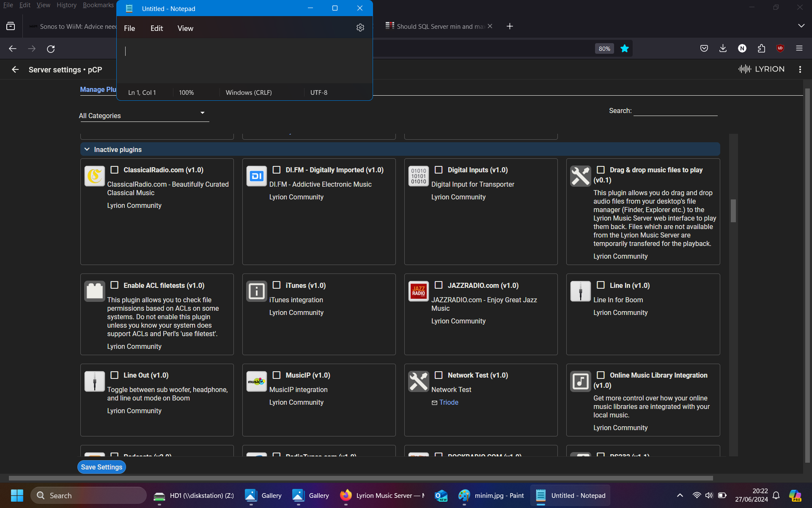Click the DI.FM Digitally Imported plugin icon
The width and height of the screenshot is (812, 508).
click(257, 176)
